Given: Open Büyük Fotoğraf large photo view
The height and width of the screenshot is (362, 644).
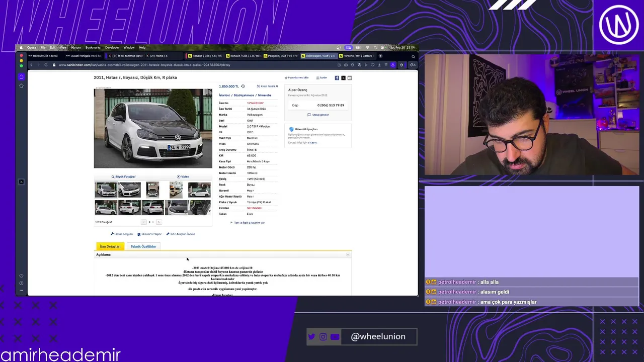Looking at the screenshot, I should (123, 176).
